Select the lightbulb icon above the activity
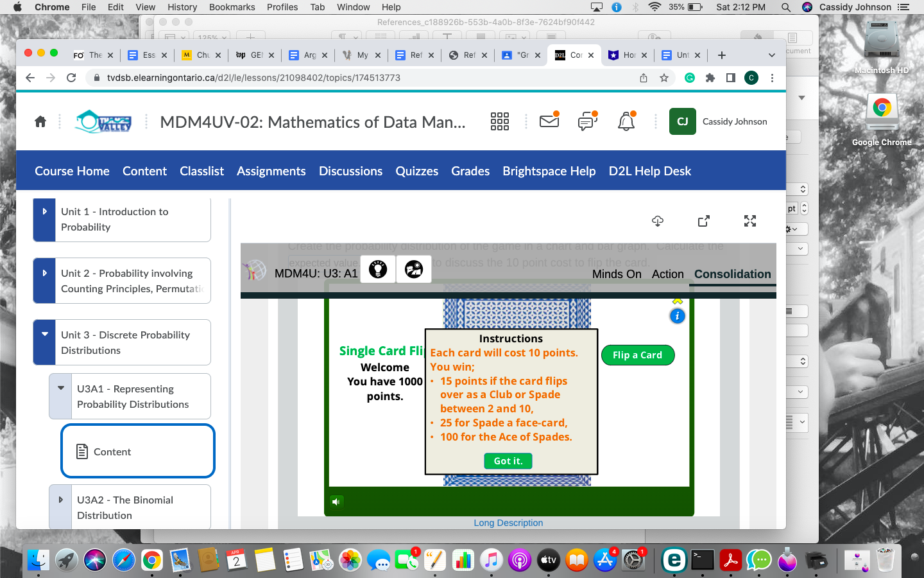Viewport: 924px width, 578px height. tap(377, 269)
